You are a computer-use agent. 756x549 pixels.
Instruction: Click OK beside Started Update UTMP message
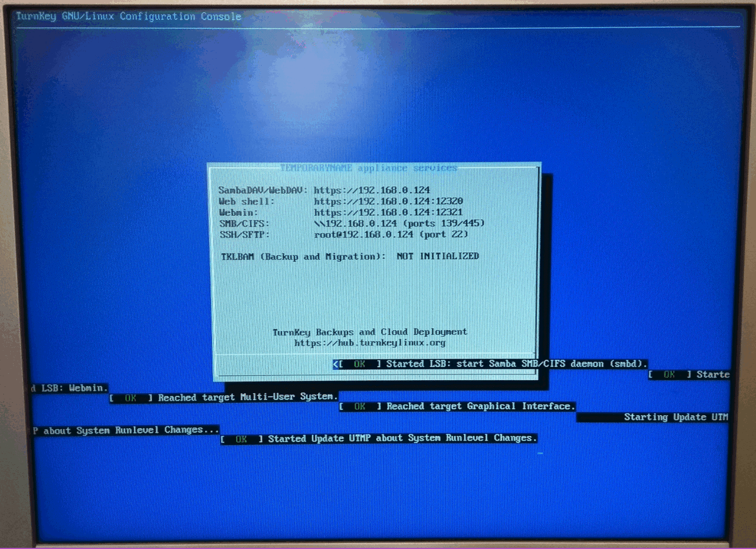(241, 439)
